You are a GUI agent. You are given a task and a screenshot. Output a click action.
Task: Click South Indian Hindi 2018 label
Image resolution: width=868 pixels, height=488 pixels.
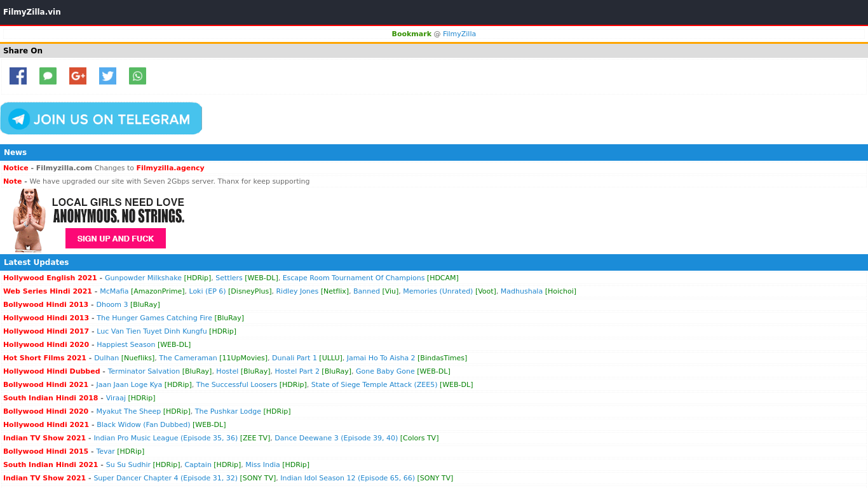(51, 398)
